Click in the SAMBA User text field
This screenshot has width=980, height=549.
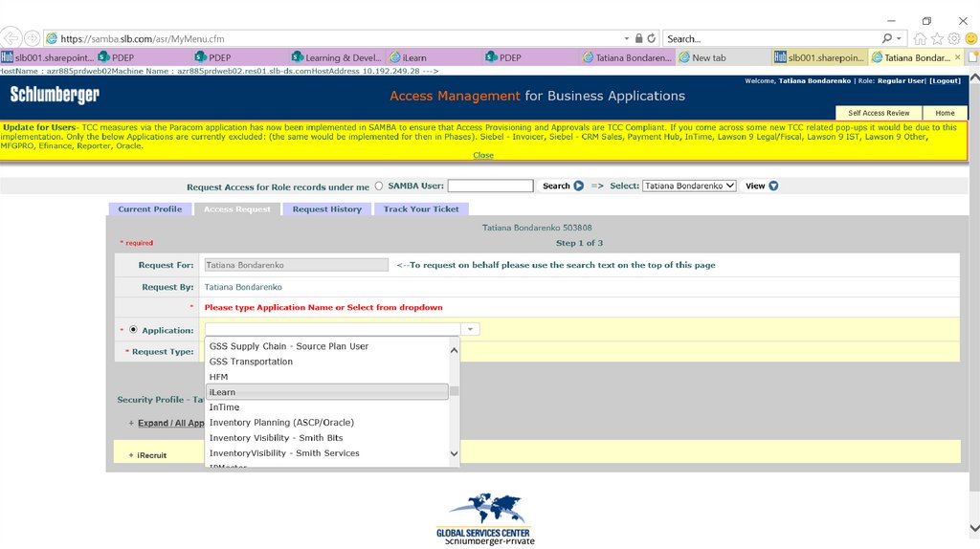[x=490, y=186]
